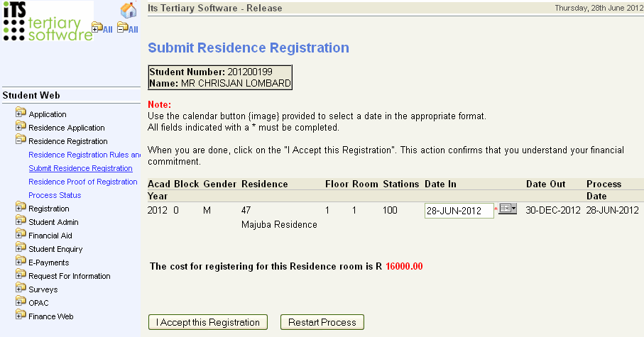Open the Process Status link

(55, 195)
